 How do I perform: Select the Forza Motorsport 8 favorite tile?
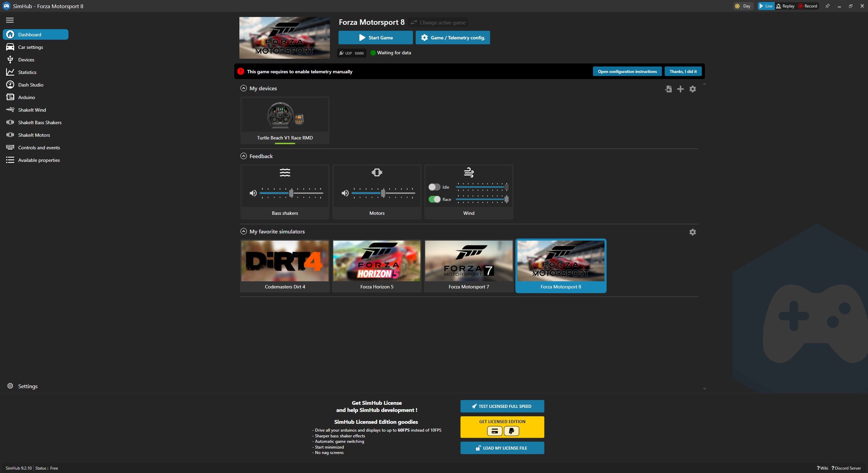561,266
